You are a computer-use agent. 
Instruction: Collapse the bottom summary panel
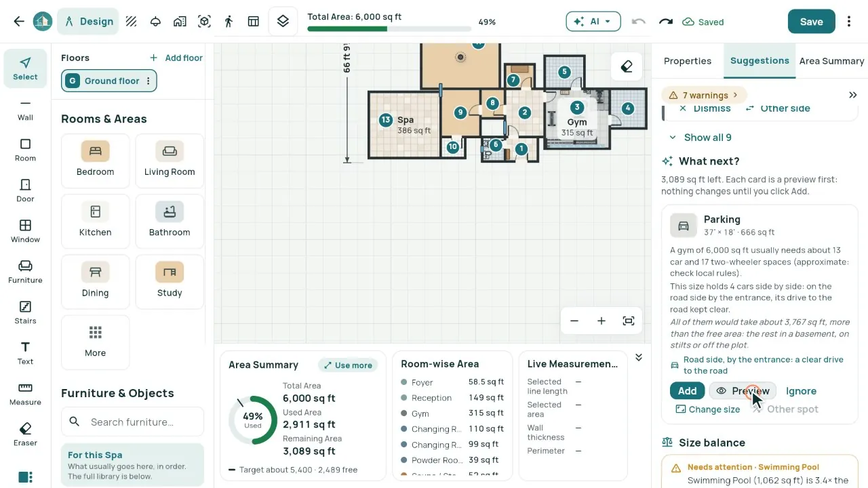pyautogui.click(x=639, y=358)
